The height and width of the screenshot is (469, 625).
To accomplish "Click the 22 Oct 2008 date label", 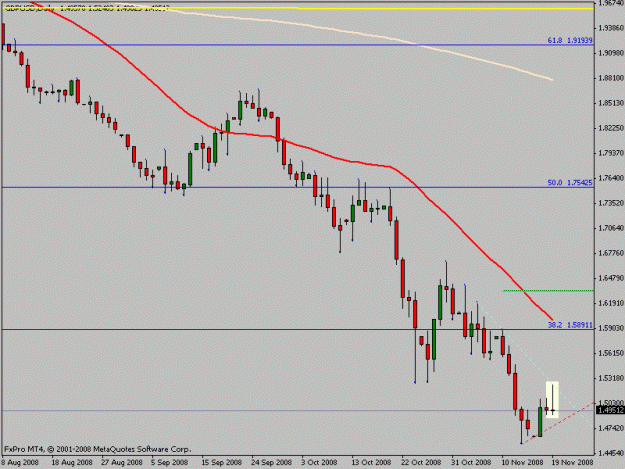I will coord(421,463).
